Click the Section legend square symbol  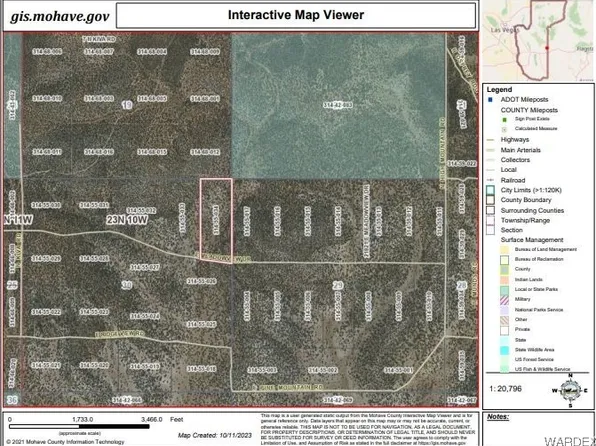click(491, 230)
